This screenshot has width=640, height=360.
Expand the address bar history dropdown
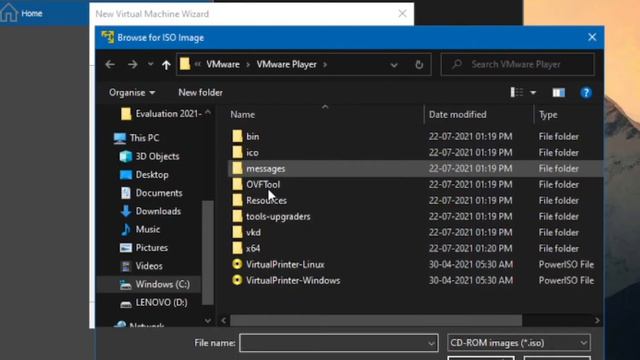pos(393,65)
